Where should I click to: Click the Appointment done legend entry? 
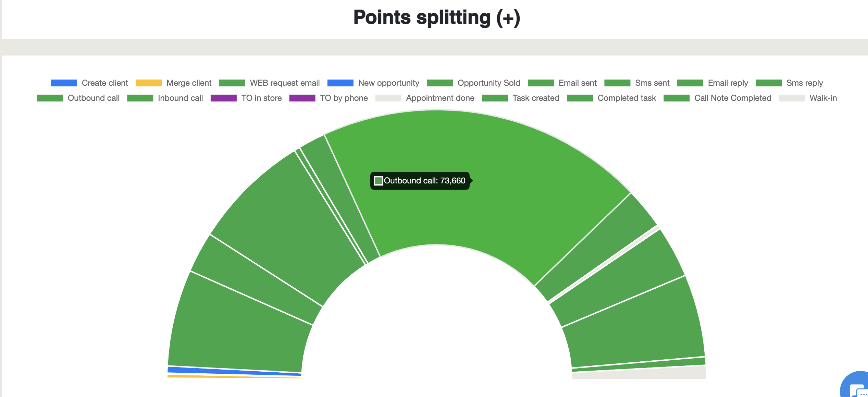(425, 98)
